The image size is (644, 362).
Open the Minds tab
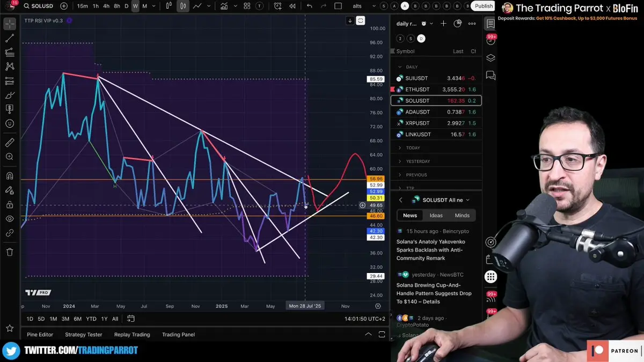pos(462,216)
